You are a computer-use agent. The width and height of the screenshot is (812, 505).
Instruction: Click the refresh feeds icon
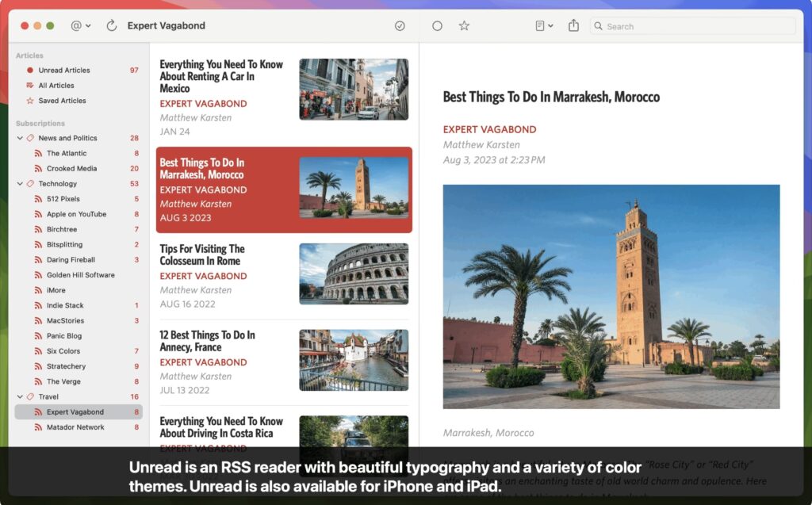[112, 25]
